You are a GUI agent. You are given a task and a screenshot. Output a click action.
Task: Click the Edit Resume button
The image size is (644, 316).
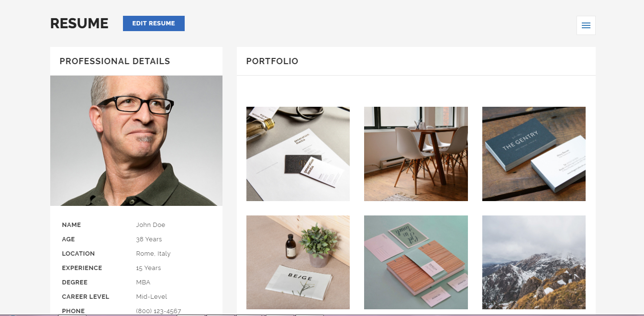tap(154, 23)
